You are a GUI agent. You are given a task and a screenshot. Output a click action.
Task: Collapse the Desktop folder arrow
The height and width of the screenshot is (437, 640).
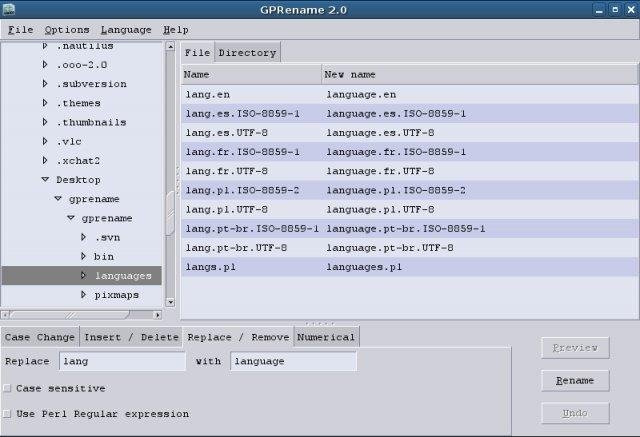click(x=45, y=180)
